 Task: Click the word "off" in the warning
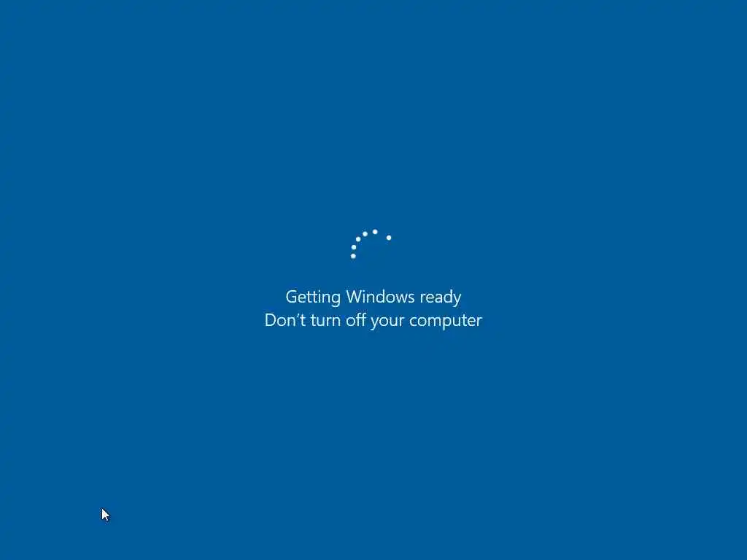click(356, 319)
